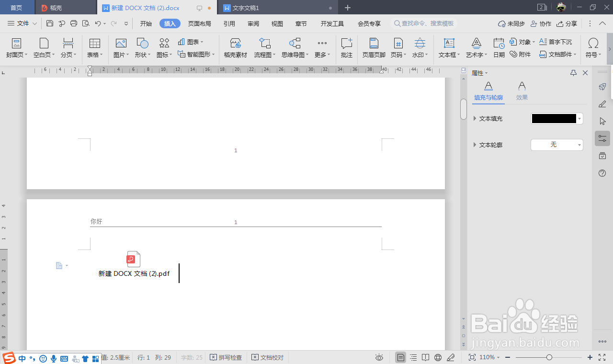Switch to the Page Layout (页面布局) tab

click(x=199, y=23)
